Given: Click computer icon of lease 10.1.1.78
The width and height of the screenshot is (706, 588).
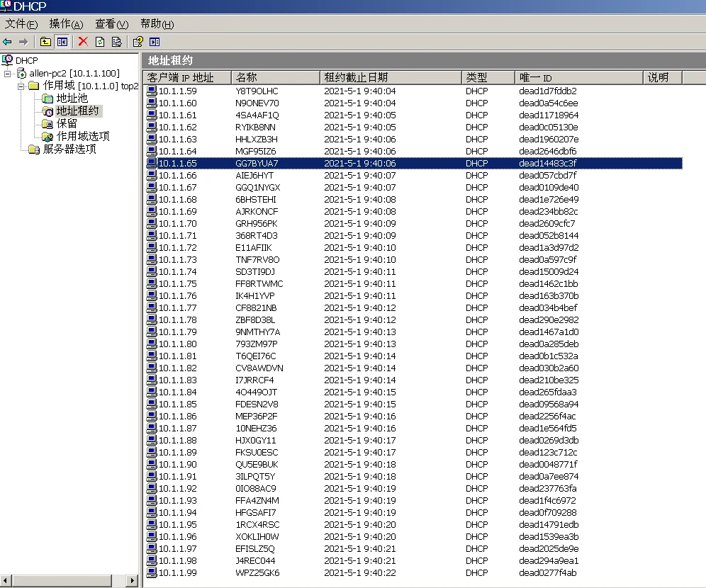Looking at the screenshot, I should [x=152, y=320].
